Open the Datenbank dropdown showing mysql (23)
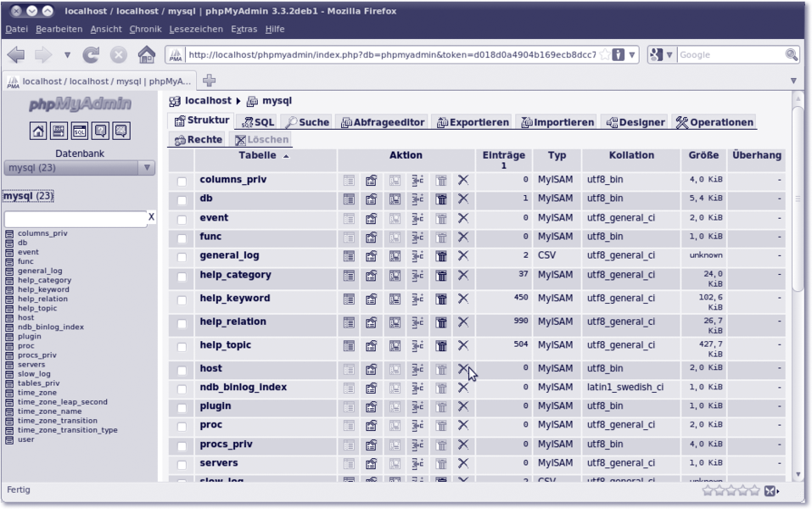The width and height of the screenshot is (812, 509). 79,168
